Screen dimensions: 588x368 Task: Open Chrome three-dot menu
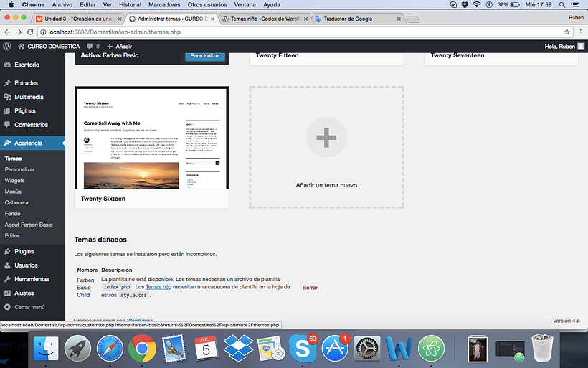581,32
